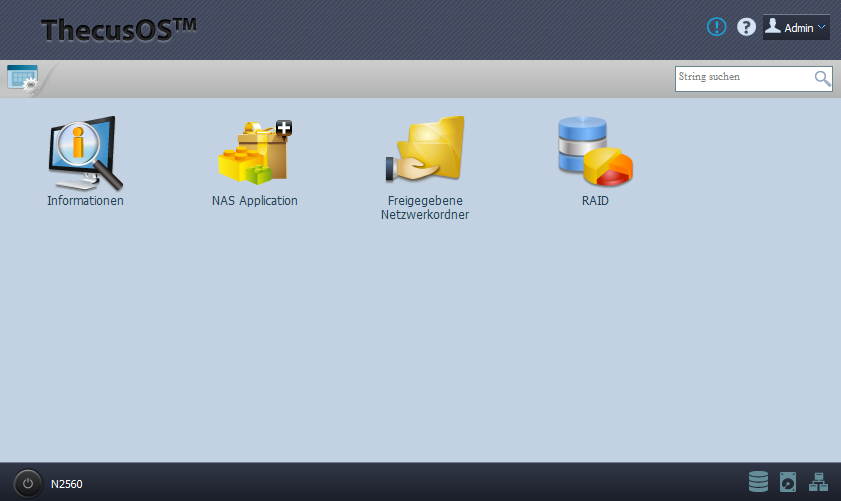Viewport: 841px width, 501px height.
Task: Open Freigegebene Netzwerkordner folder icon
Action: click(x=425, y=149)
